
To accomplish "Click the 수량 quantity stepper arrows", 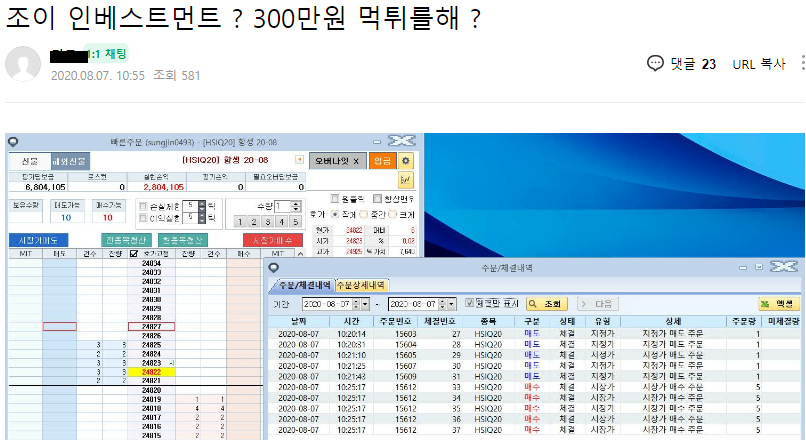I will tap(293, 206).
